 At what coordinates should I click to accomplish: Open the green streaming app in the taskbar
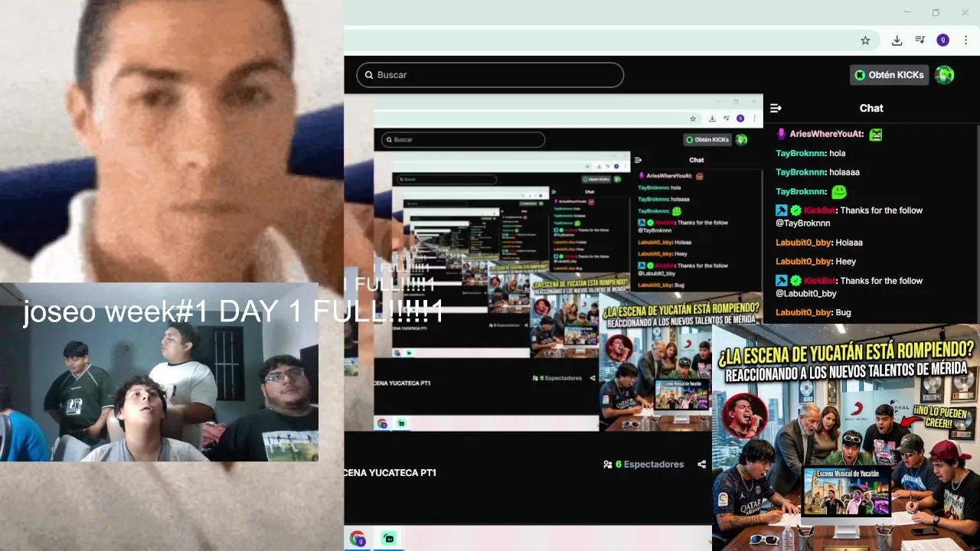click(389, 539)
